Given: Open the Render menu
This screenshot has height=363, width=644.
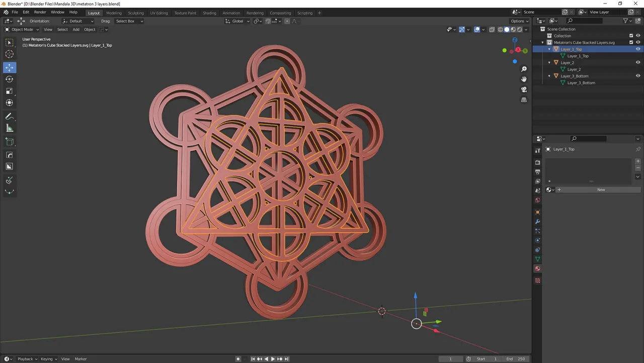Looking at the screenshot, I should pos(40,12).
